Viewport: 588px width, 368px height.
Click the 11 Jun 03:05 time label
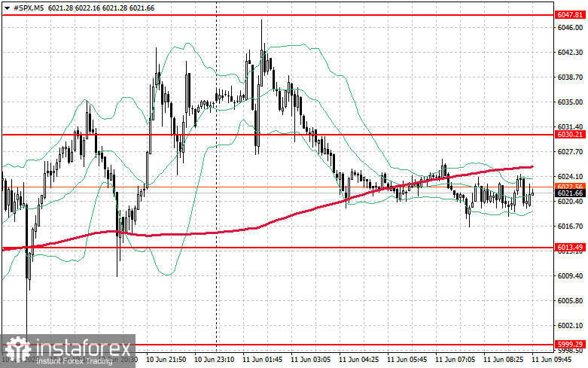tap(310, 360)
